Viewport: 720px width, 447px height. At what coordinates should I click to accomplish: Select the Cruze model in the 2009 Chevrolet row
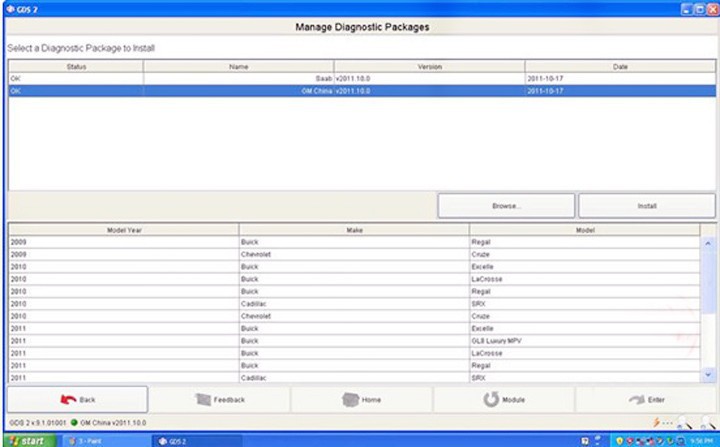(585, 255)
